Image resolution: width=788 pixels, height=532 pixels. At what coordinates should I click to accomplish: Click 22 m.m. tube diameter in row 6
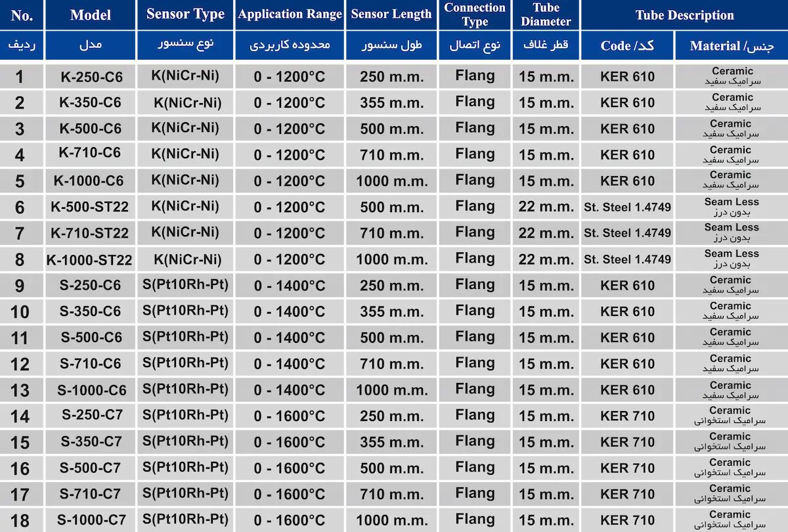[x=546, y=207]
